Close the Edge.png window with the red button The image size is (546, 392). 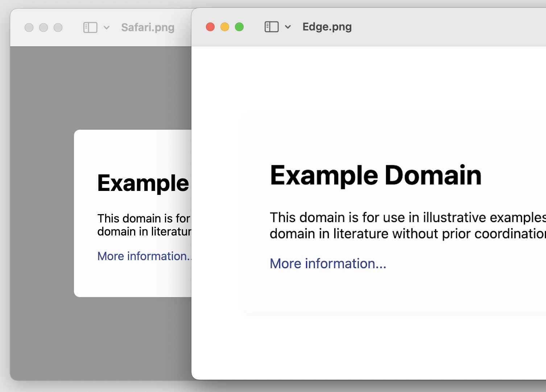(210, 27)
